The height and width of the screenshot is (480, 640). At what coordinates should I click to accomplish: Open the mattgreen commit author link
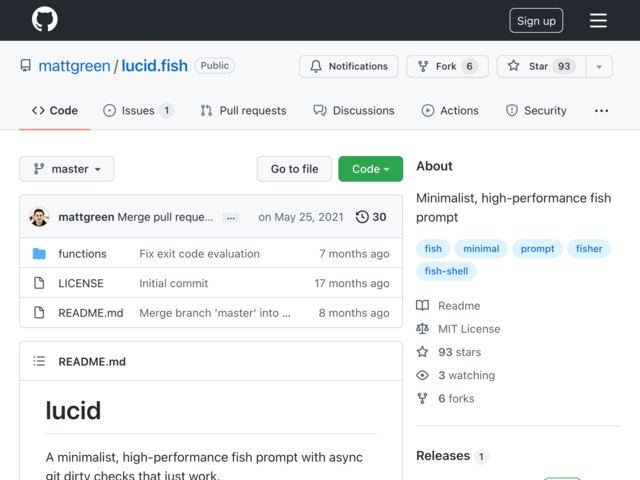coord(86,217)
